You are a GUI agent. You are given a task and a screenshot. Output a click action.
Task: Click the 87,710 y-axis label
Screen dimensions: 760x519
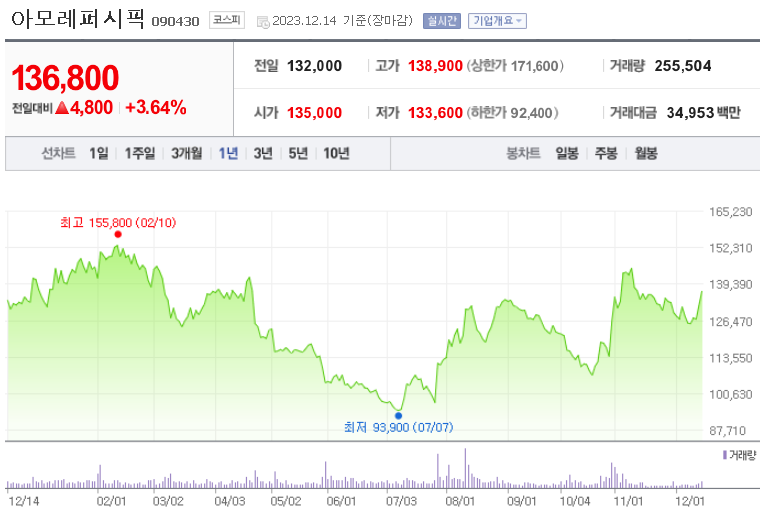pos(727,430)
